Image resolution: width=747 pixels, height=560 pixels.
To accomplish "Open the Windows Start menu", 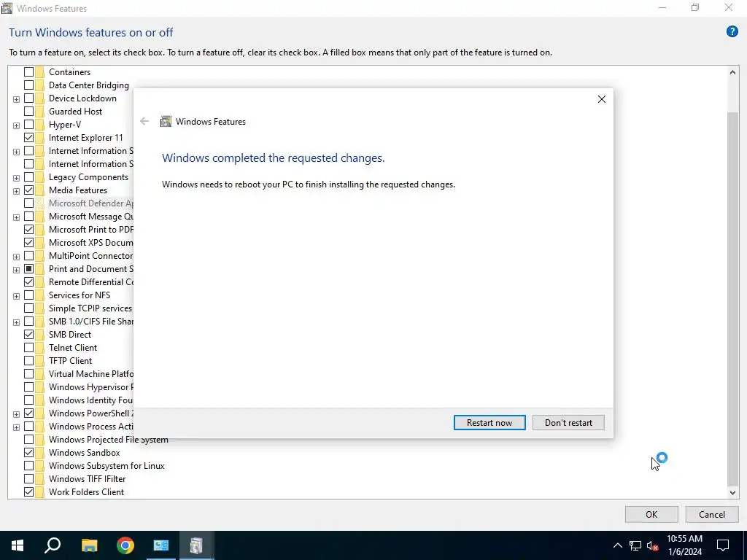I will pyautogui.click(x=18, y=545).
